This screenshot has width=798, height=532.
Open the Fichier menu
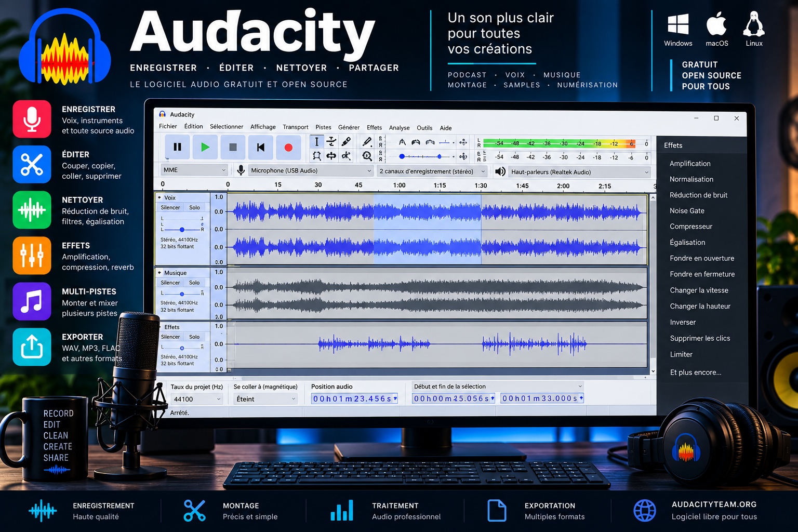point(168,126)
